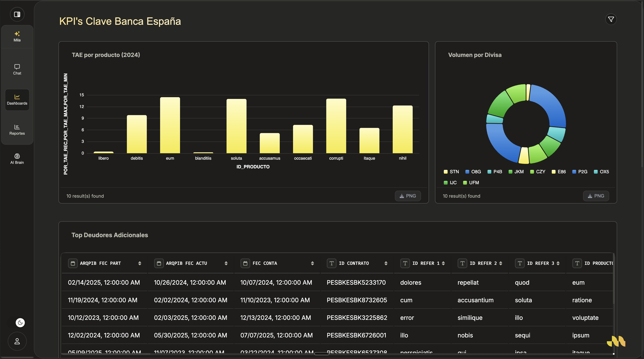Click the floating yellow logo widget

pos(616,341)
